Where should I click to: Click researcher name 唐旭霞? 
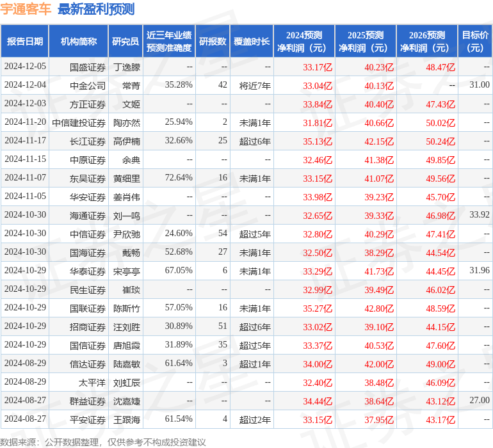point(127,346)
